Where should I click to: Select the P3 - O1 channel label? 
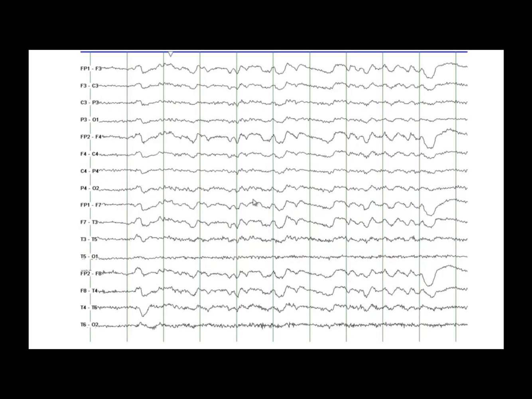tap(89, 120)
